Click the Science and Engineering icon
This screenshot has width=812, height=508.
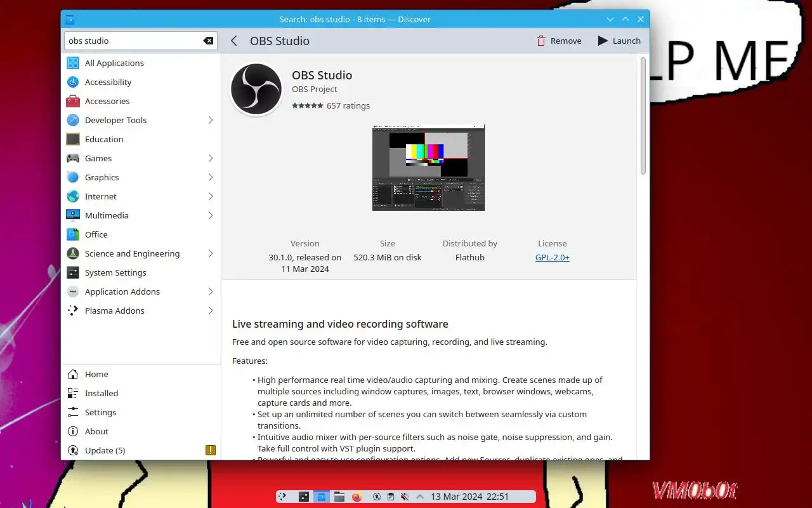click(73, 253)
